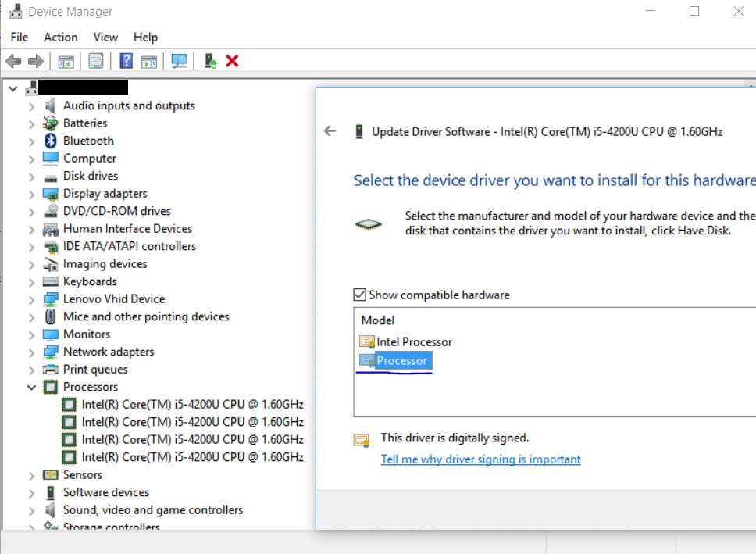
Task: Click the Imaging devices camera icon
Action: (50, 264)
